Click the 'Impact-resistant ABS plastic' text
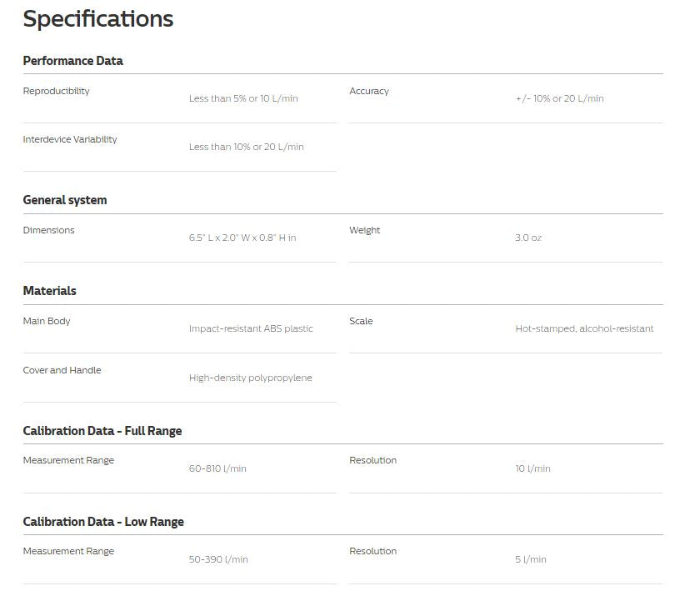This screenshot has height=611, width=700. pyautogui.click(x=251, y=328)
